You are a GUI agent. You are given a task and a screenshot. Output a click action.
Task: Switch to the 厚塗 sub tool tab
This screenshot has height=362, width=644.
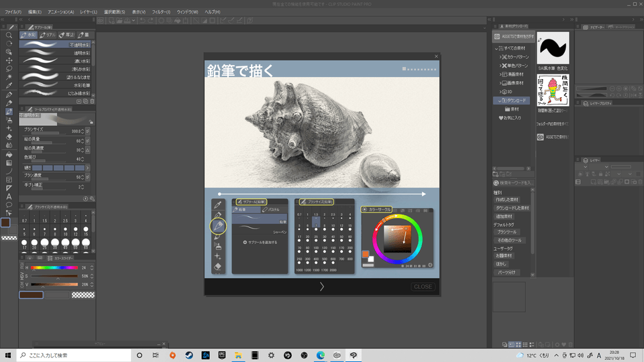(x=66, y=35)
